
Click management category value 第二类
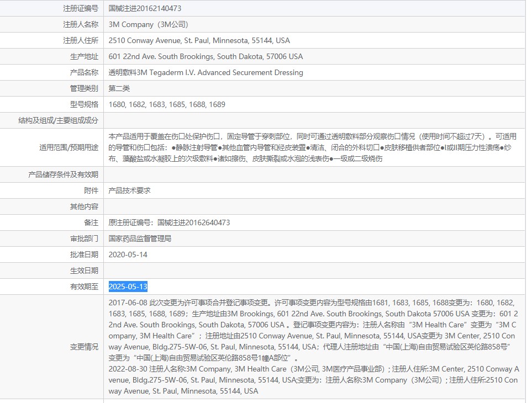(119, 88)
